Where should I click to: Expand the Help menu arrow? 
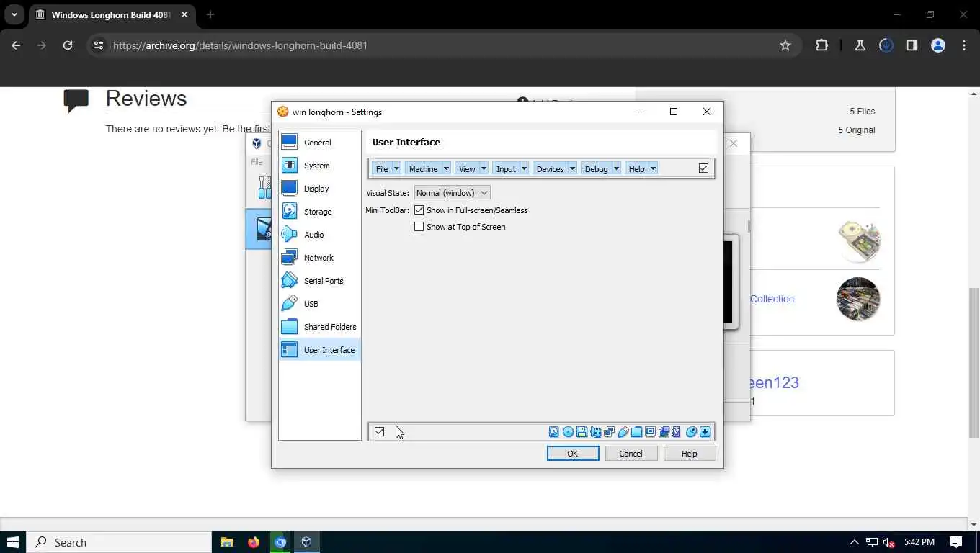(653, 168)
